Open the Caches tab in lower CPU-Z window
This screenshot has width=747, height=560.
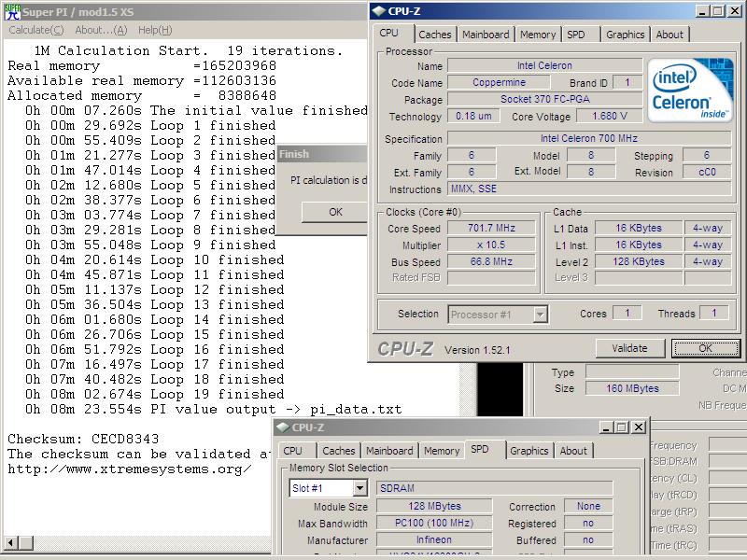tap(338, 451)
